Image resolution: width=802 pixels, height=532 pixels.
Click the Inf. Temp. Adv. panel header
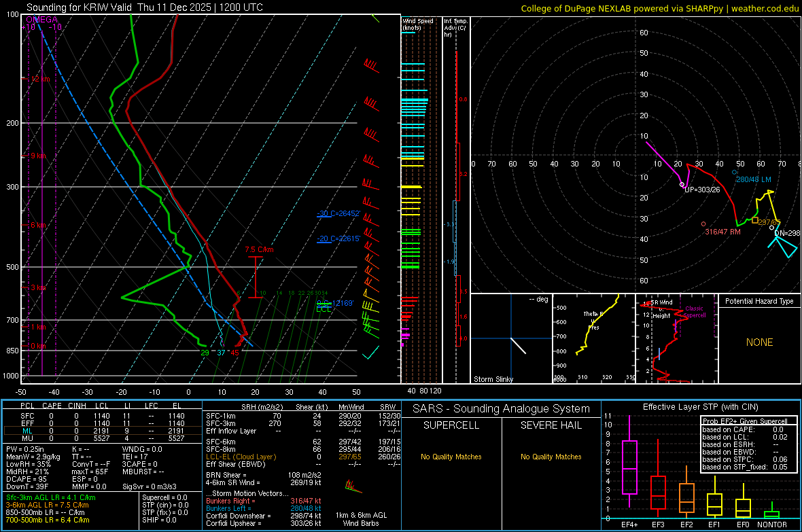tap(455, 28)
